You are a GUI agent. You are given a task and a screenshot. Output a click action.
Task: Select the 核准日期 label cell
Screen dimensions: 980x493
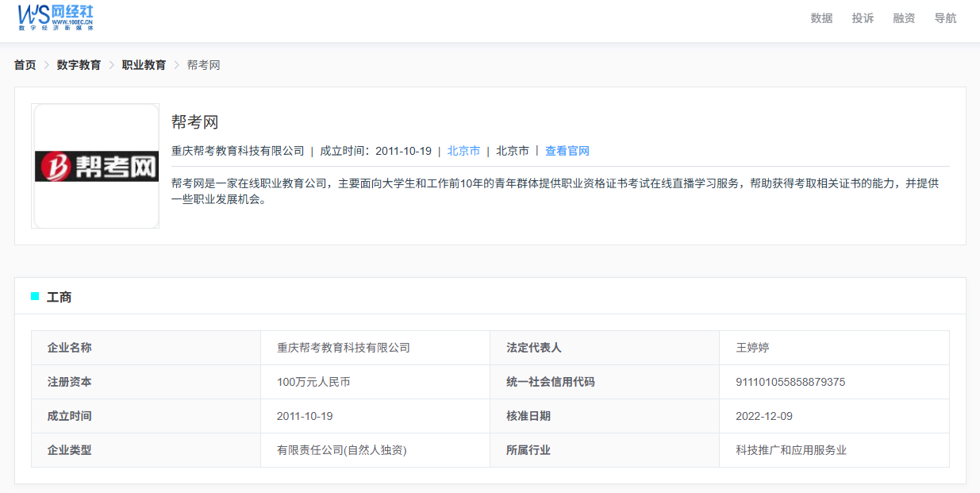tap(605, 416)
